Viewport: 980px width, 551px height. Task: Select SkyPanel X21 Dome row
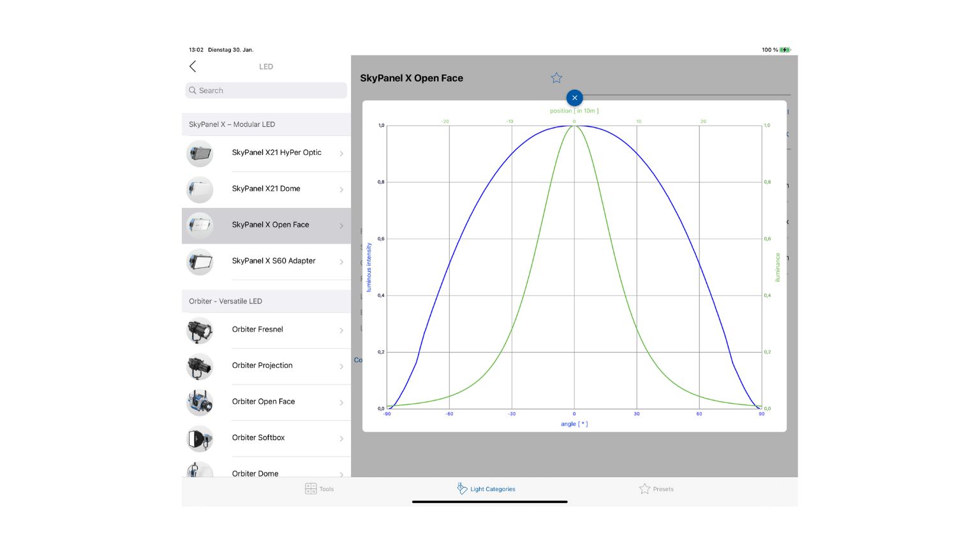coord(266,189)
